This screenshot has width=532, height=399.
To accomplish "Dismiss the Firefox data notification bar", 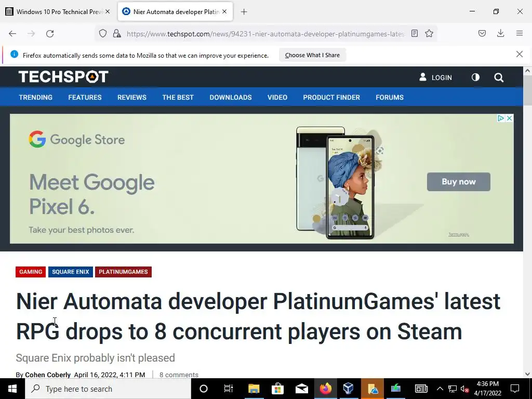I will coord(520,54).
